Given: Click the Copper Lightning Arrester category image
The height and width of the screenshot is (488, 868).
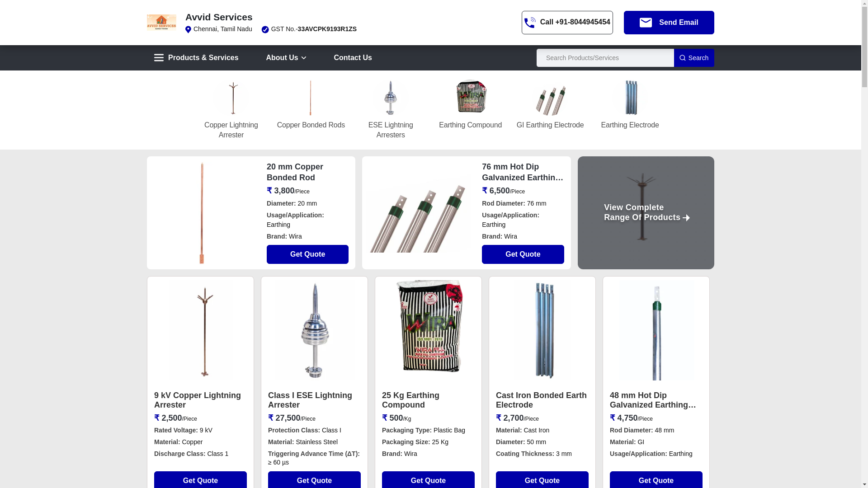Looking at the screenshot, I should coord(231,98).
